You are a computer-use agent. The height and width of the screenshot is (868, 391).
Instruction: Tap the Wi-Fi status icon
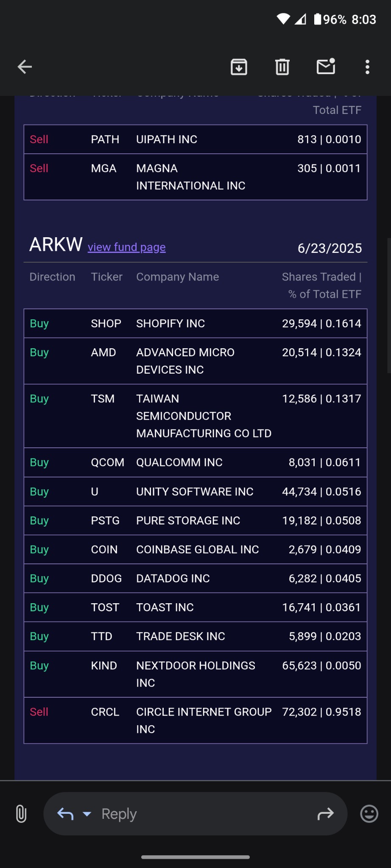283,19
